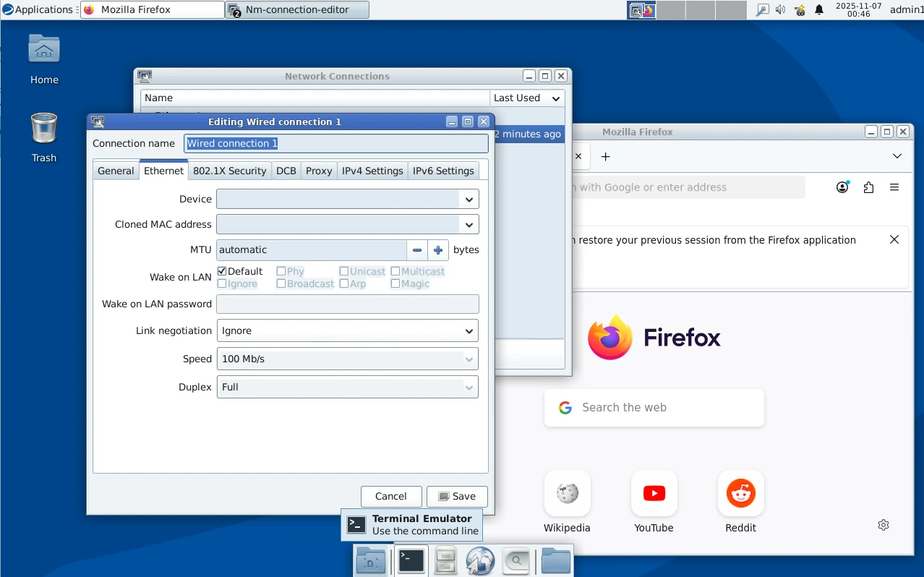Image resolution: width=924 pixels, height=577 pixels.
Task: Launch web browser from the dock
Action: point(480,560)
